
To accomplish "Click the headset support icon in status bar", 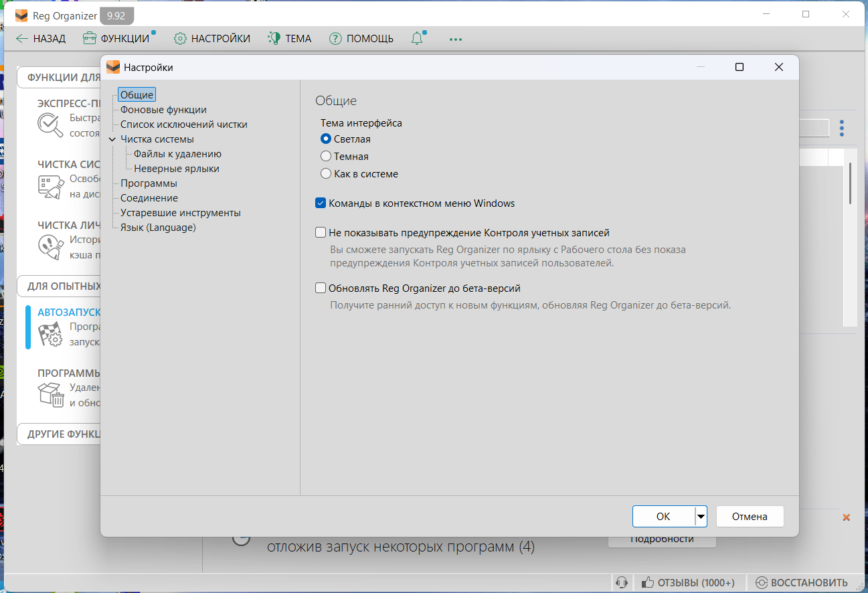I will [621, 582].
